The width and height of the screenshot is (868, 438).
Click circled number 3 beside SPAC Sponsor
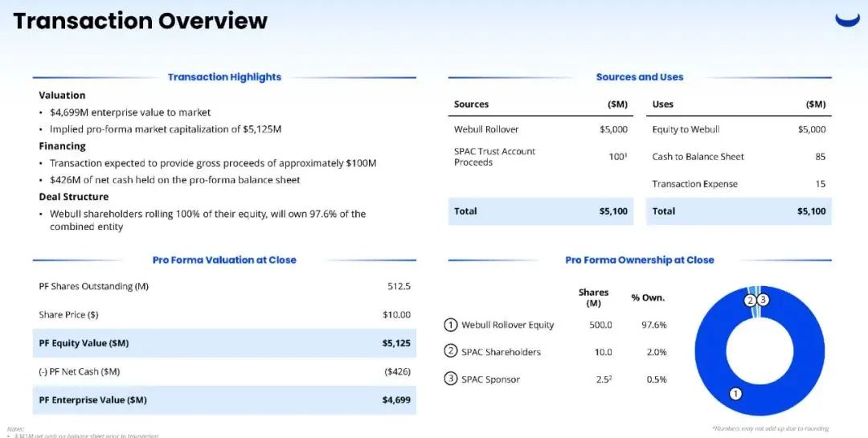point(451,379)
